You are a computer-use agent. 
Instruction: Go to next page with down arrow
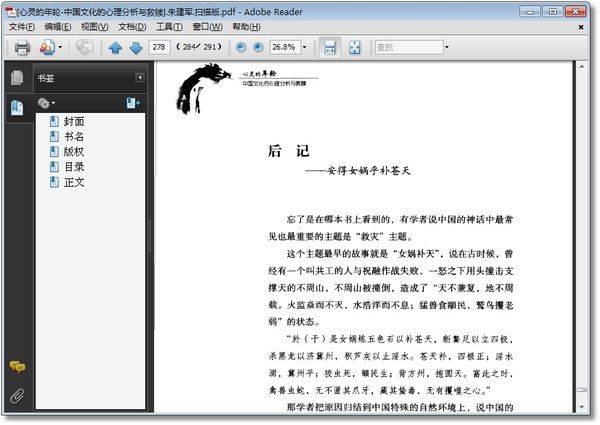136,48
